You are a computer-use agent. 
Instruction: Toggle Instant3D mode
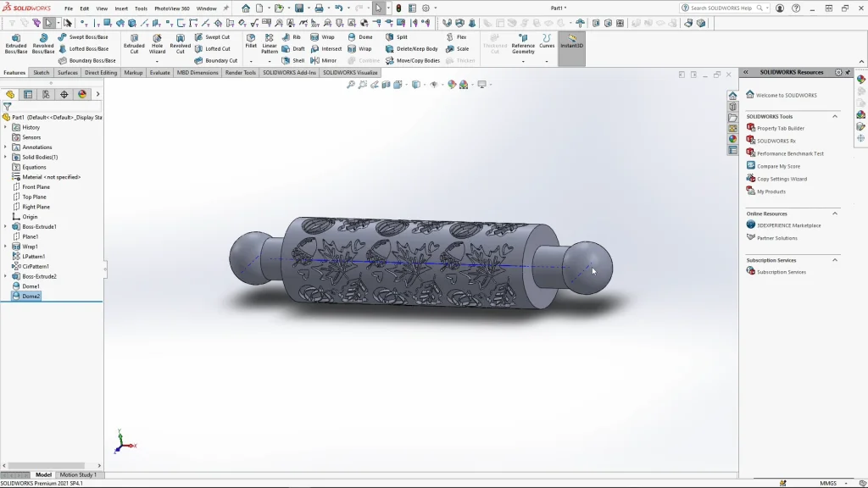[571, 42]
